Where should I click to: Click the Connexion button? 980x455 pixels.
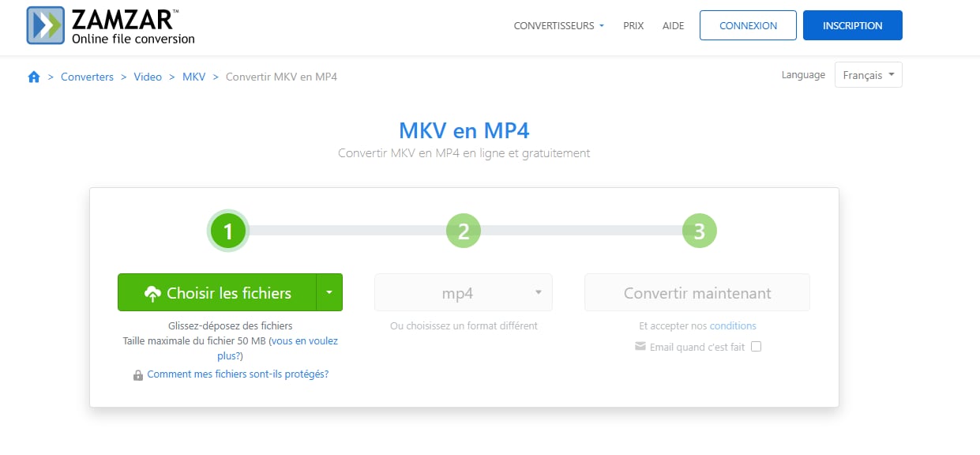pos(748,25)
